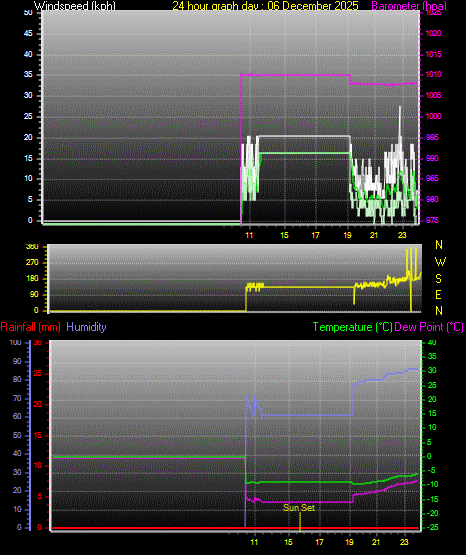Click the "Sun Set" label in bottom graph

pos(299,508)
